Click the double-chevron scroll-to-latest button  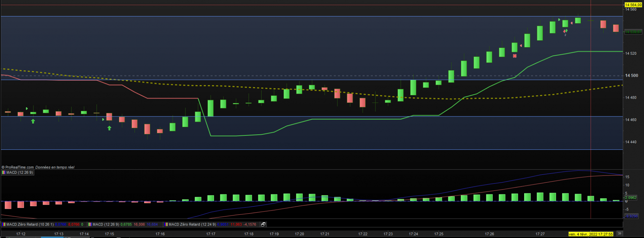pyautogui.click(x=619, y=233)
